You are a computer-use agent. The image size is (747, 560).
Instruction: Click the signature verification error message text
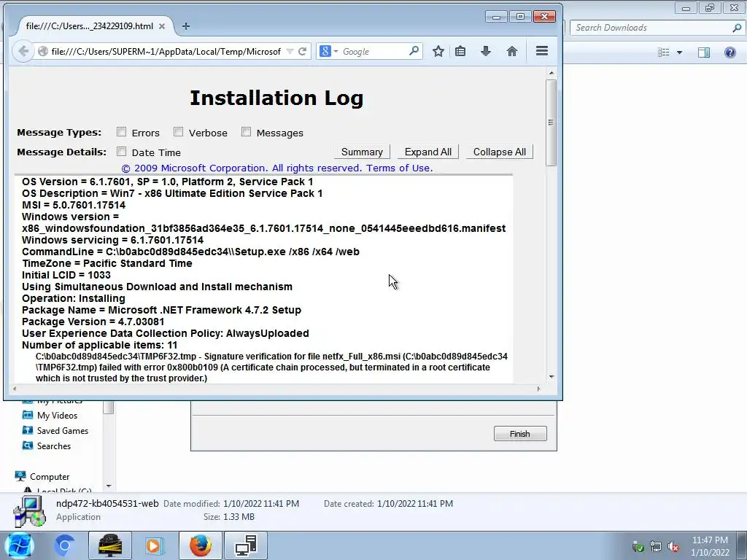coord(271,367)
